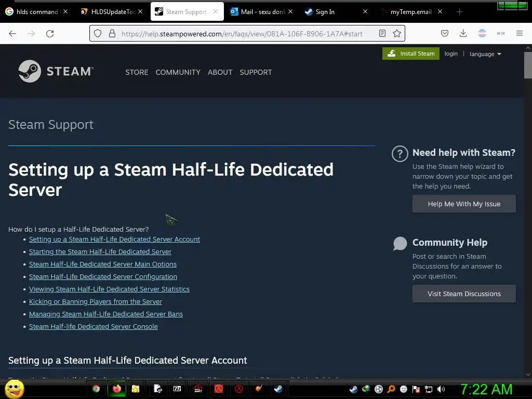Screen dimensions: 532x399
Task: Switch to Firefox on the taskbar
Action: (117, 389)
